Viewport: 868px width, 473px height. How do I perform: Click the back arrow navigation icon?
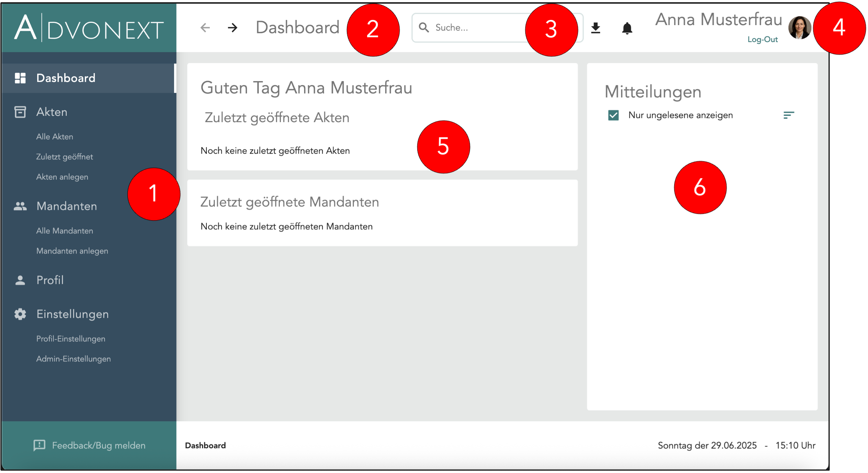(205, 28)
